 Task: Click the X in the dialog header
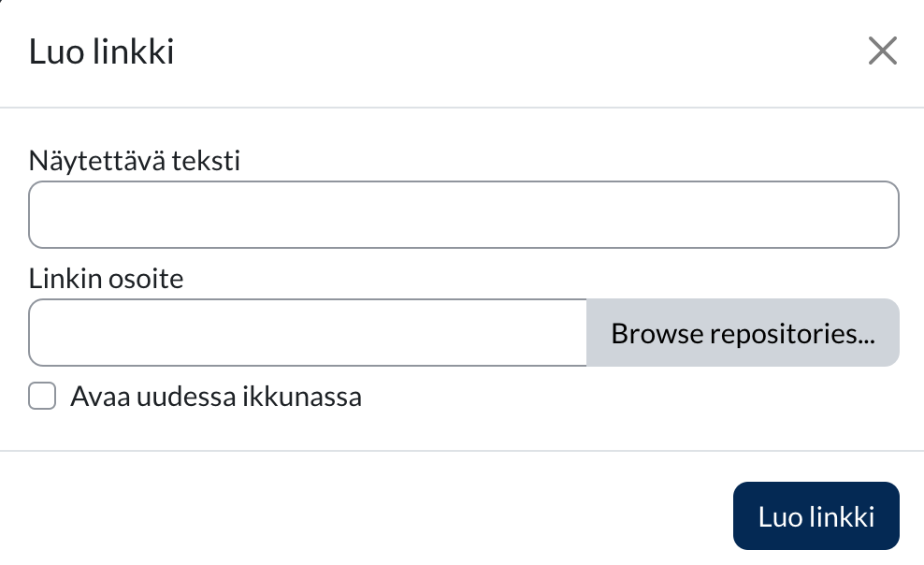coord(882,51)
